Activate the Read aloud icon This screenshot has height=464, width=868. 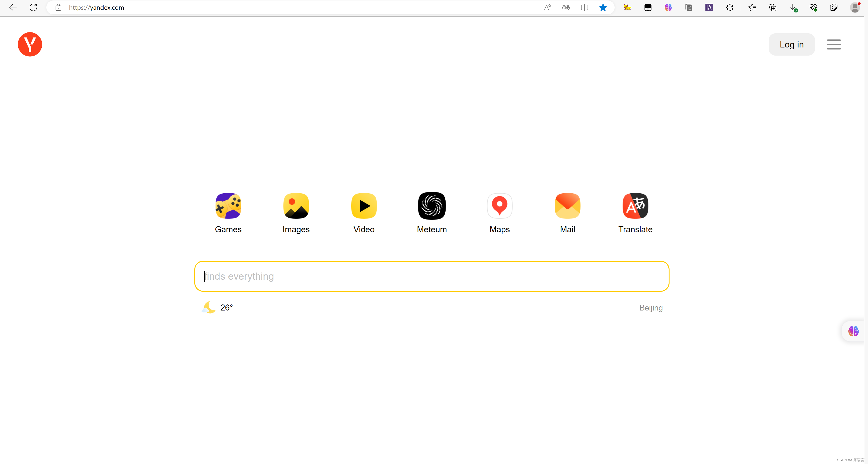547,7
